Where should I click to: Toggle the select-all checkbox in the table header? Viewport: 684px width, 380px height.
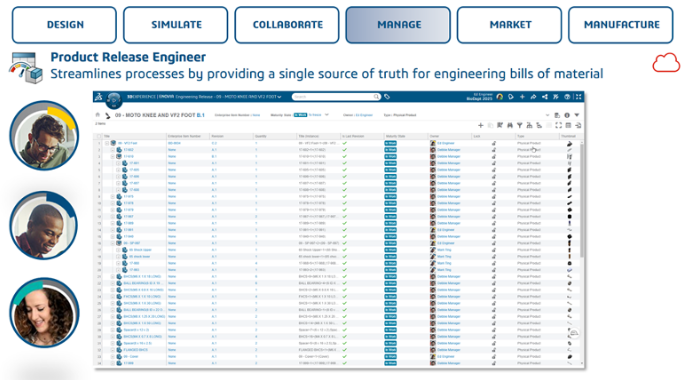[x=99, y=136]
